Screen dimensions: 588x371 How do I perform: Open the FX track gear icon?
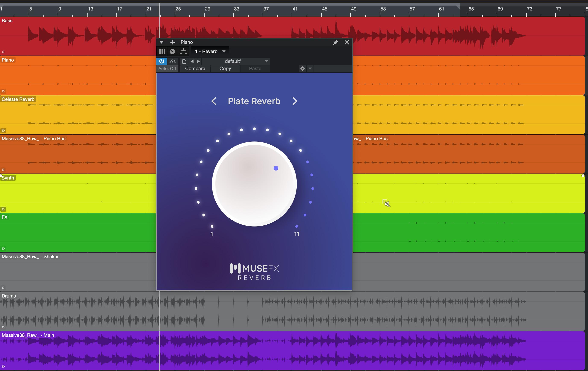pos(3,249)
